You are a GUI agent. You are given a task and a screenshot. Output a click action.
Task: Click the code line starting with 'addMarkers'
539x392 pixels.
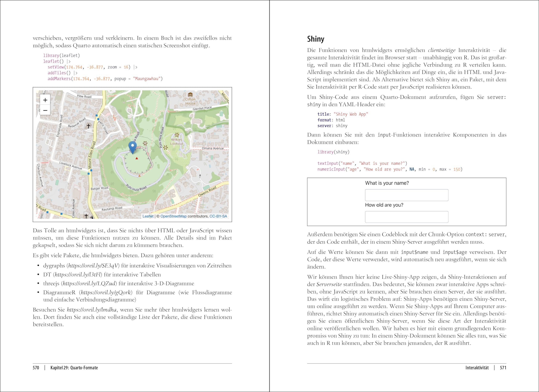click(105, 79)
